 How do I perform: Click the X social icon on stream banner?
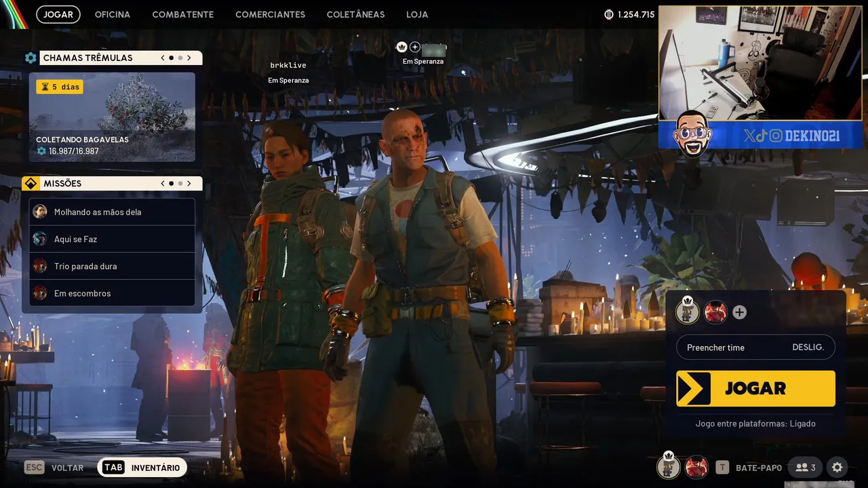tap(749, 136)
